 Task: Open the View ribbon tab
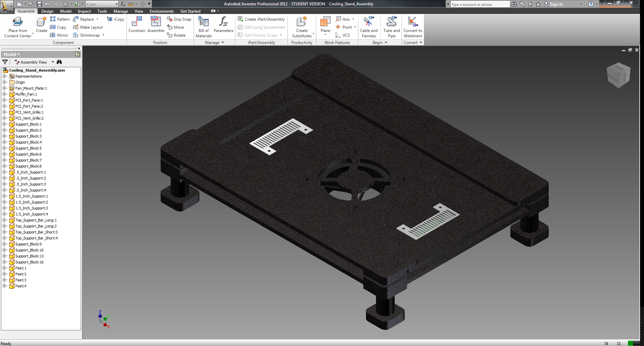pos(139,11)
